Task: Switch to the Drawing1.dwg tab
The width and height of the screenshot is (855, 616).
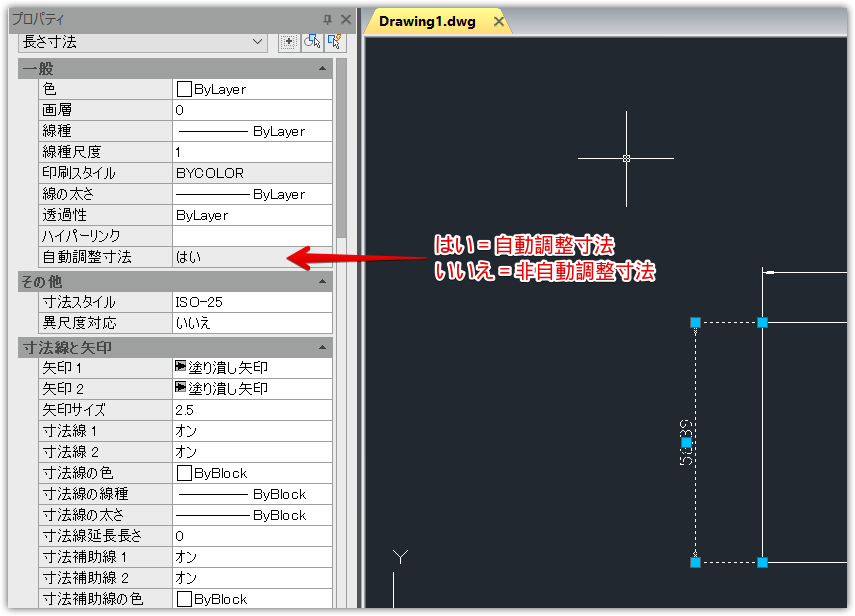Action: pyautogui.click(x=427, y=22)
